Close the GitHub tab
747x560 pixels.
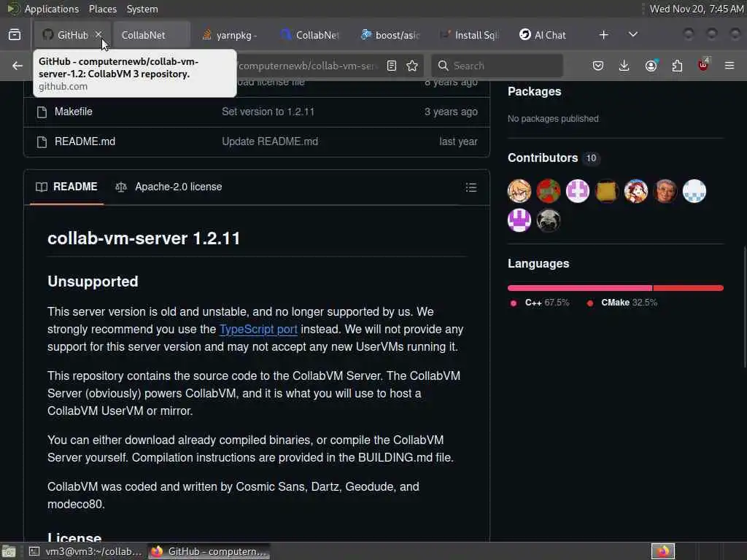tap(98, 35)
